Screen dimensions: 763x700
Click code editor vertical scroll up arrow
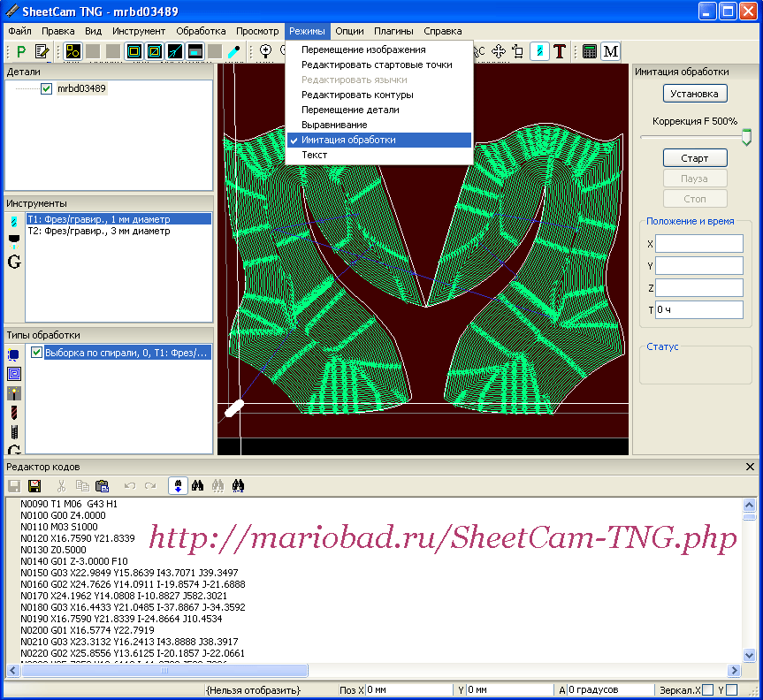click(750, 505)
